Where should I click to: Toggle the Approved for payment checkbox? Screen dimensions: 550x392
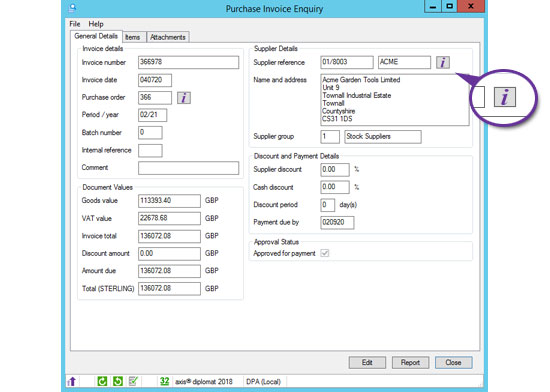click(x=325, y=253)
